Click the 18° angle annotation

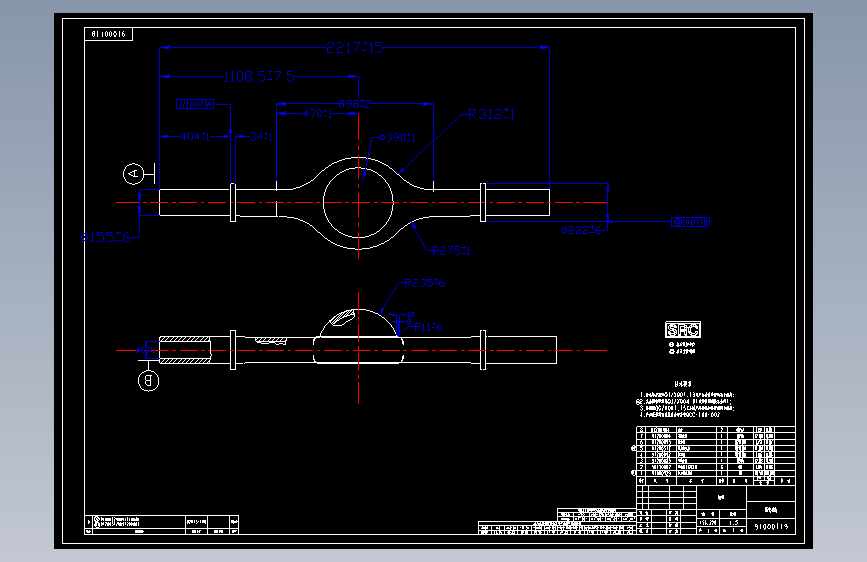410,316
